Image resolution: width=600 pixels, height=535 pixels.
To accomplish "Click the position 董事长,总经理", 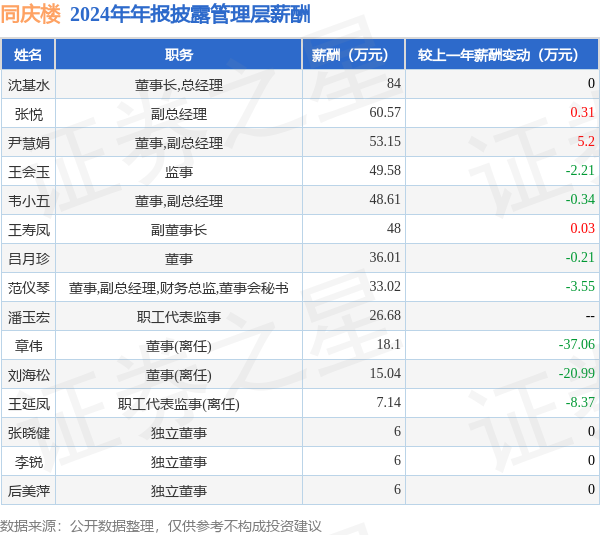I will [179, 85].
